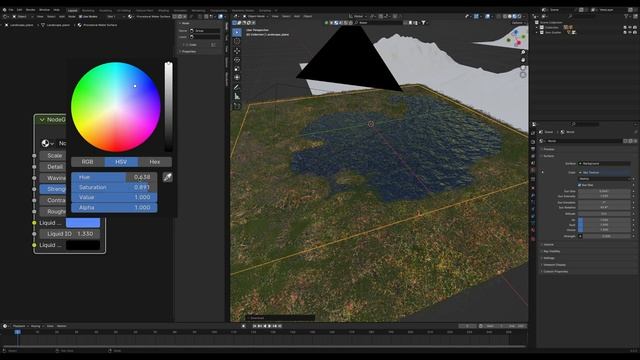Click the Object breadcrumb icon in node editor
This screenshot has height=360, width=640.
6,25
